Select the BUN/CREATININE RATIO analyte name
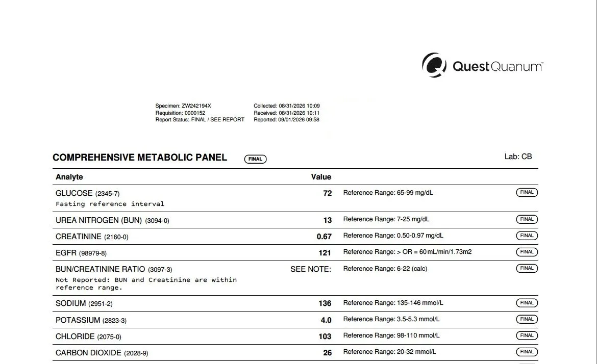The height and width of the screenshot is (364, 597). click(x=114, y=269)
